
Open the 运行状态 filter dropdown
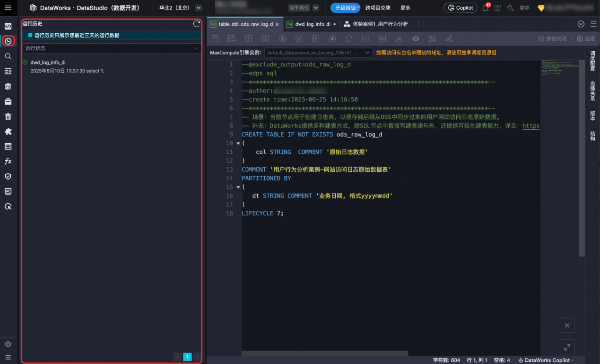(112, 48)
